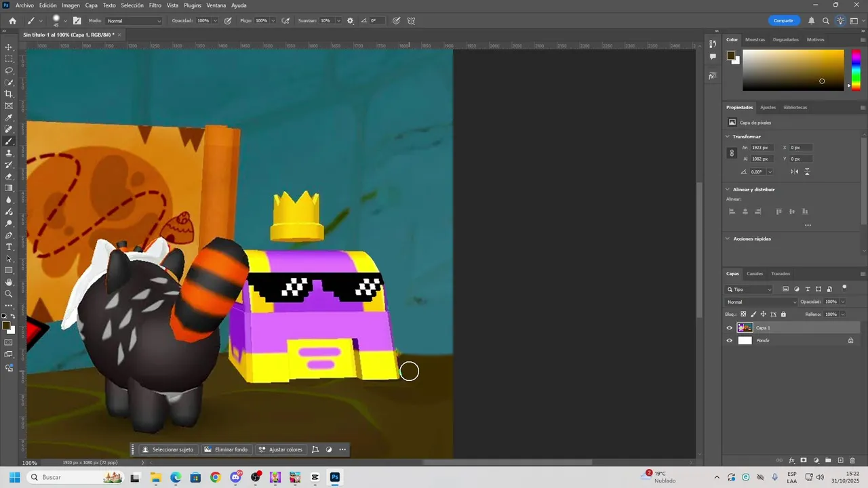Click foreground color swatch in toolbar

tap(6, 326)
